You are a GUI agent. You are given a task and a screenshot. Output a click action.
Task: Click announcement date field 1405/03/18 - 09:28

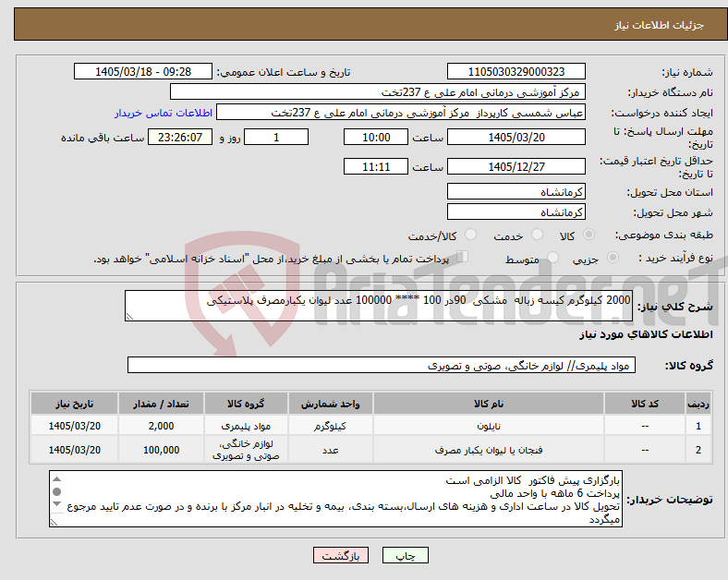143,72
